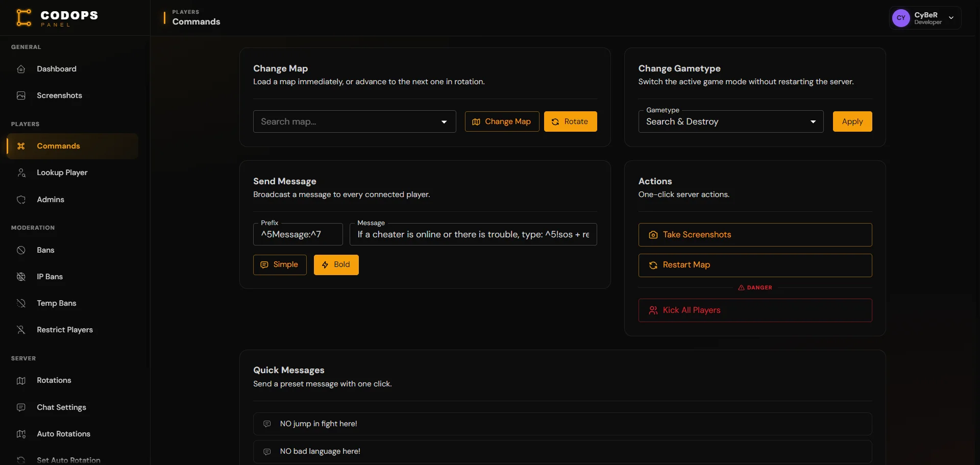The width and height of the screenshot is (980, 465).
Task: Click the Search map input box
Action: coord(354,121)
